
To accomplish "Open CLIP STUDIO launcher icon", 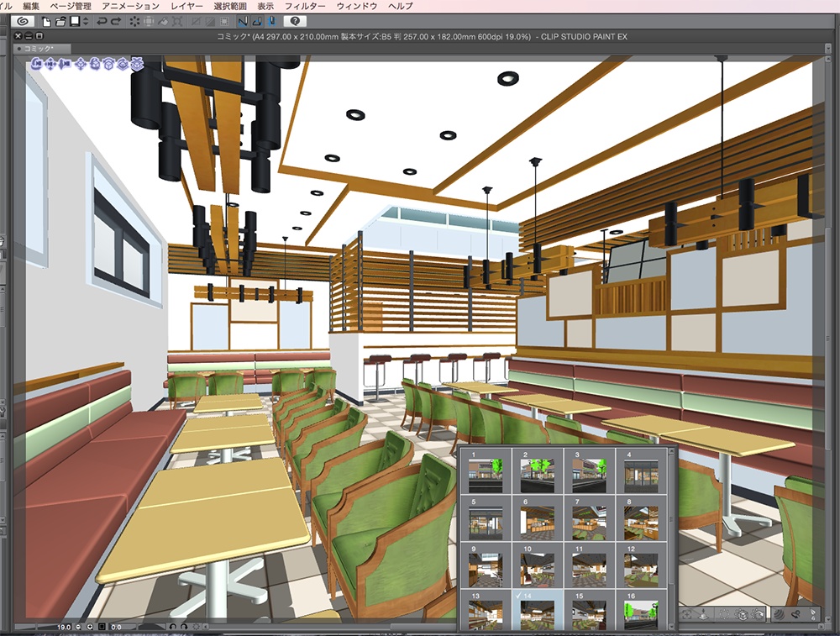I will click(22, 21).
